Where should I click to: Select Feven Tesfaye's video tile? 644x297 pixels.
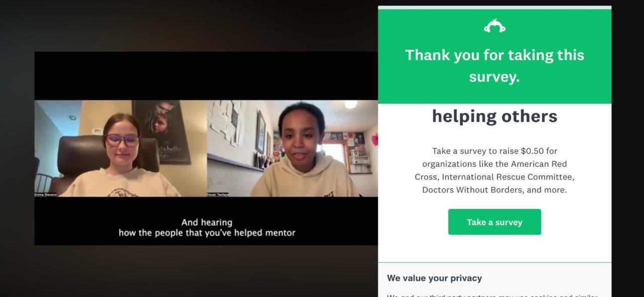pyautogui.click(x=292, y=148)
